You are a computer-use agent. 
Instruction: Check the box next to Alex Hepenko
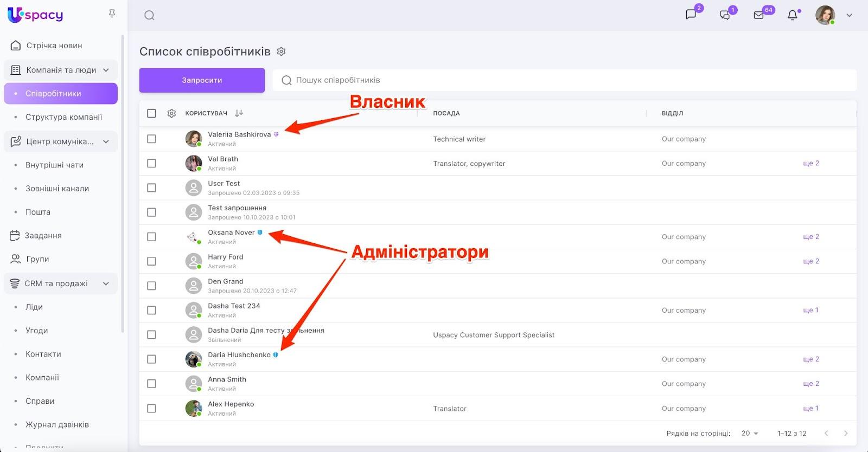pos(151,408)
